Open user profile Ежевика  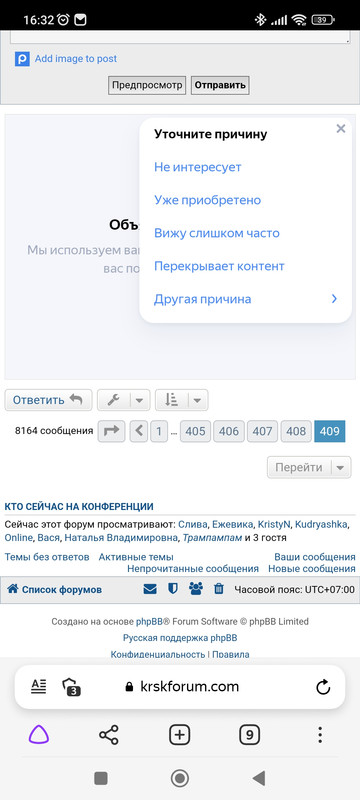[x=233, y=524]
